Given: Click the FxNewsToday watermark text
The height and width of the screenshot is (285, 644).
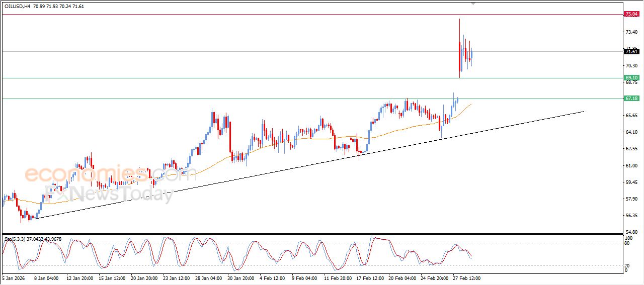Looking at the screenshot, I should click(108, 193).
